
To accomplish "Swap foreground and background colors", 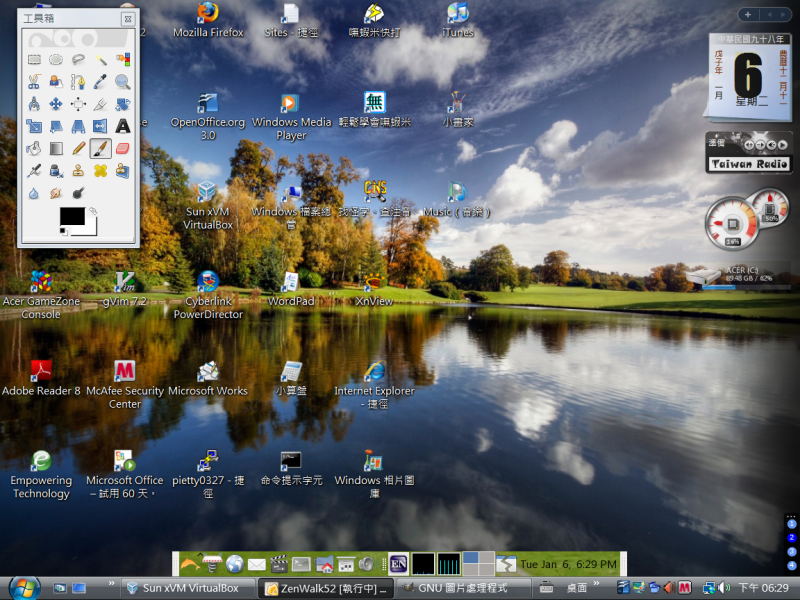I will (x=92, y=210).
